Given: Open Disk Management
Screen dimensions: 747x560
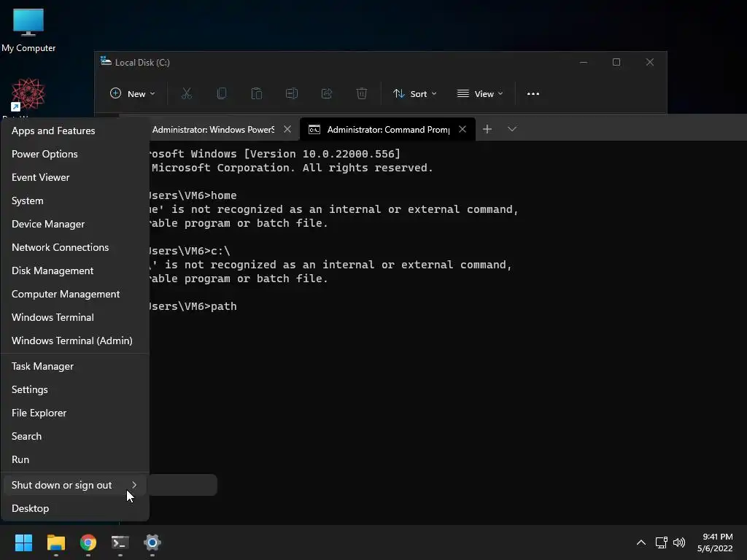Looking at the screenshot, I should tap(75, 271).
